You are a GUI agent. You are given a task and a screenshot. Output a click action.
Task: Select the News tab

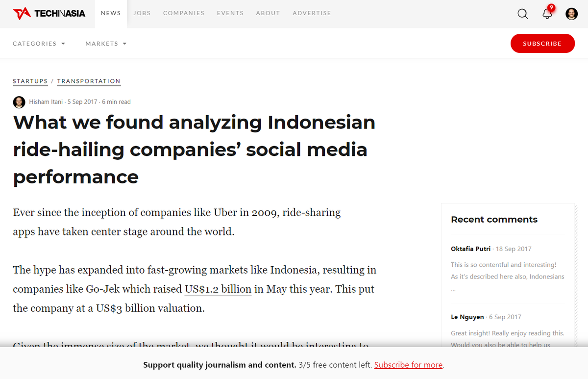click(111, 13)
